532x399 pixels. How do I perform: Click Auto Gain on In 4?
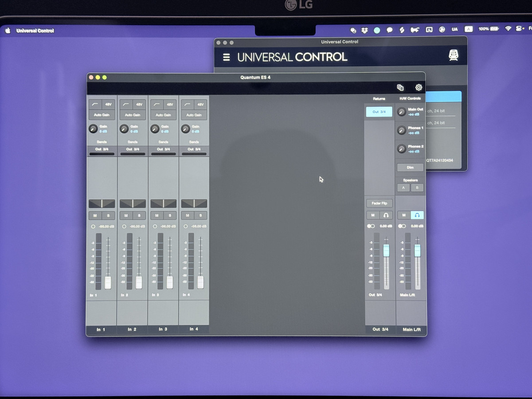click(194, 115)
